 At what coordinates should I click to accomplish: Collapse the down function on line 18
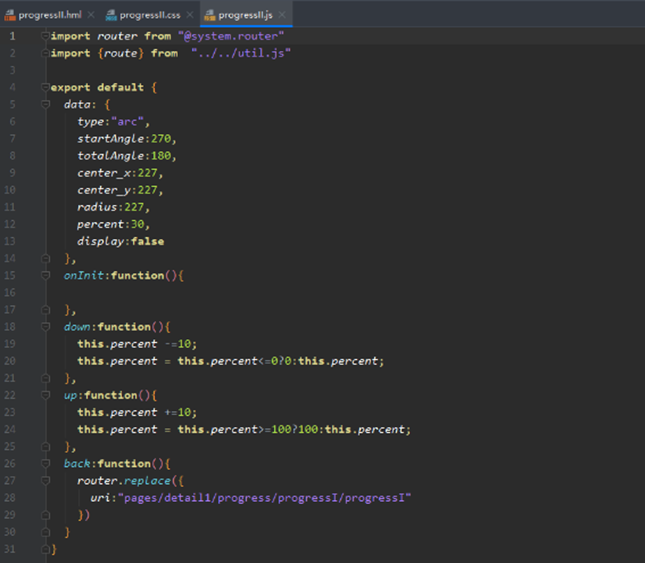(x=45, y=327)
